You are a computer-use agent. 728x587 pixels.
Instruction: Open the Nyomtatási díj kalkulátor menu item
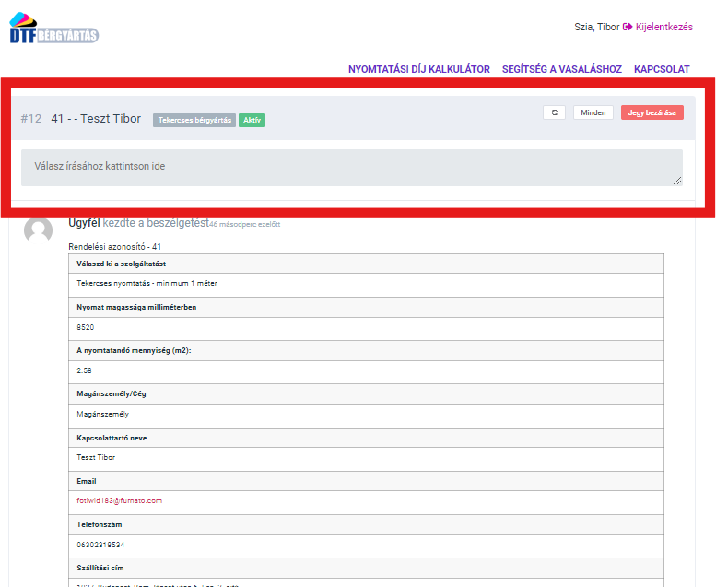tap(418, 69)
